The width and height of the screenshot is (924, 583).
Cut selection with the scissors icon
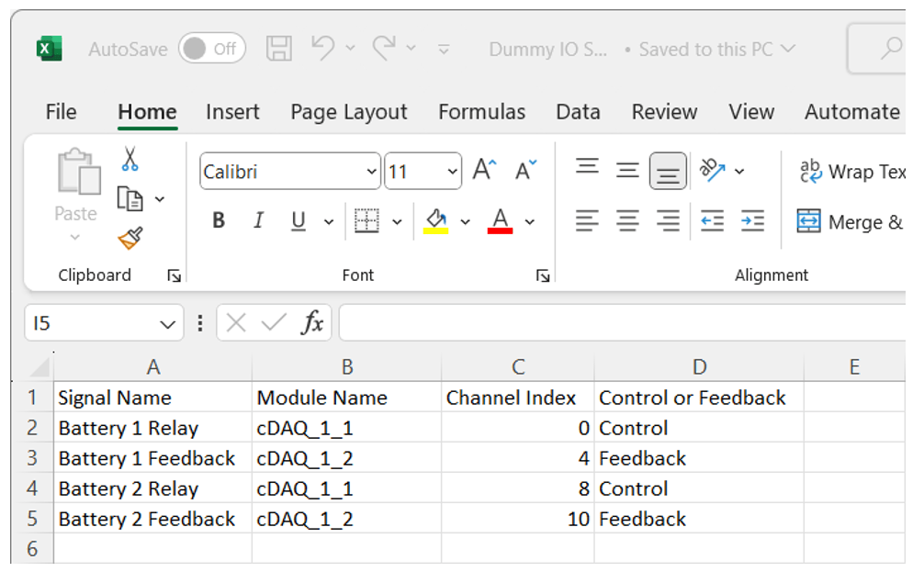pos(130,159)
